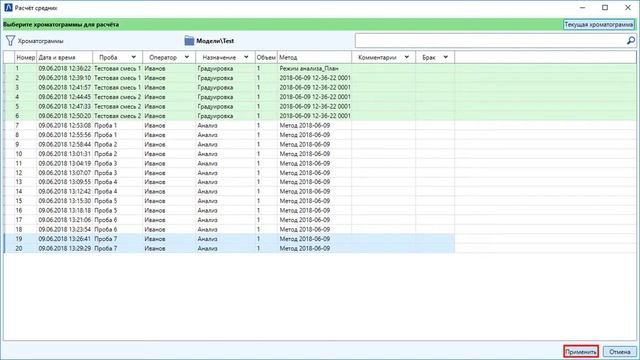The height and width of the screenshot is (360, 640).
Task: Click the Метод column header
Action: click(x=314, y=57)
